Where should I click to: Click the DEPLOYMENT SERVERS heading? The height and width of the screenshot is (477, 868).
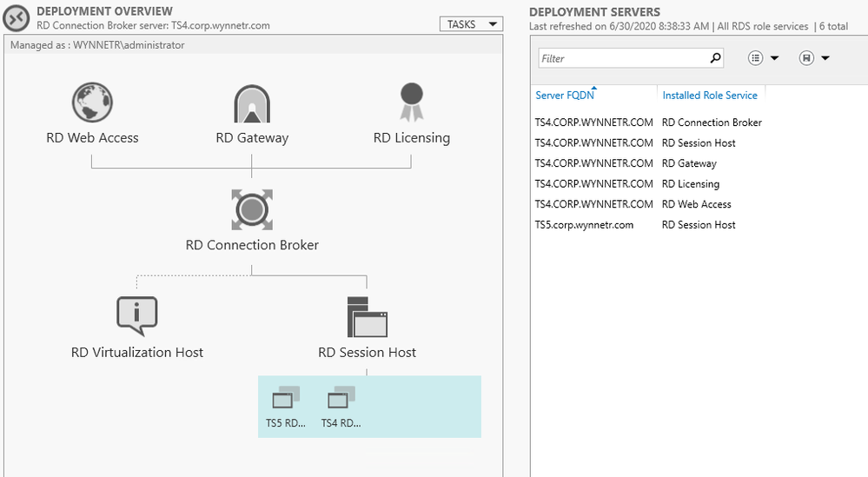point(594,12)
